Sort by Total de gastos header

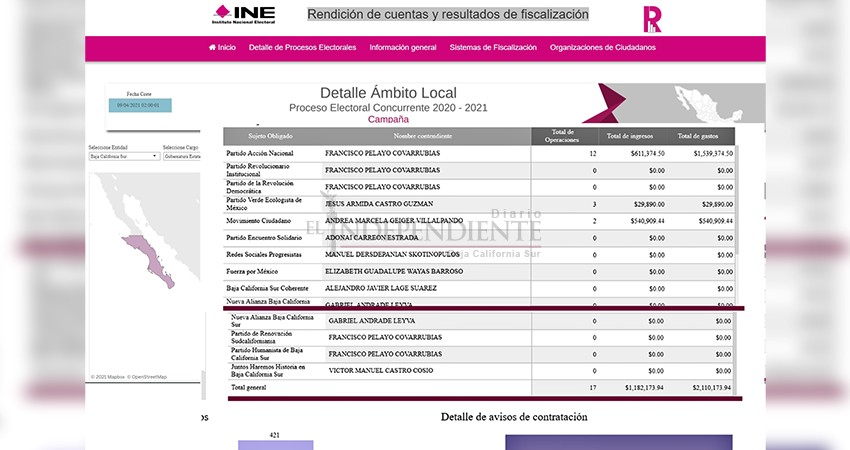pyautogui.click(x=698, y=136)
